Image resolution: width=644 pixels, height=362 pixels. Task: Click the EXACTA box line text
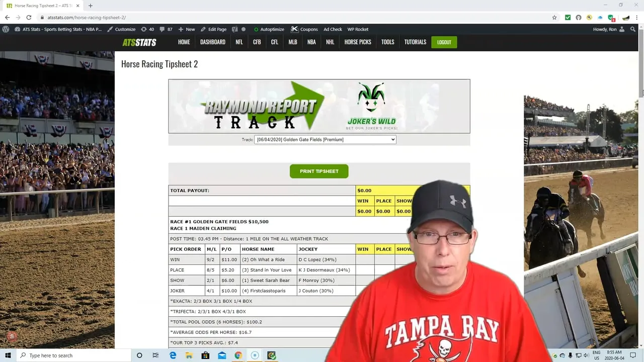coord(211,301)
